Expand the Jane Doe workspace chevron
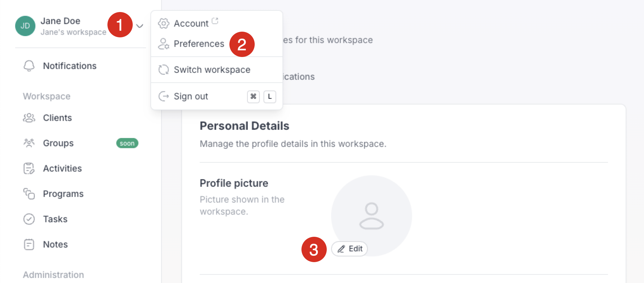 coord(140,26)
